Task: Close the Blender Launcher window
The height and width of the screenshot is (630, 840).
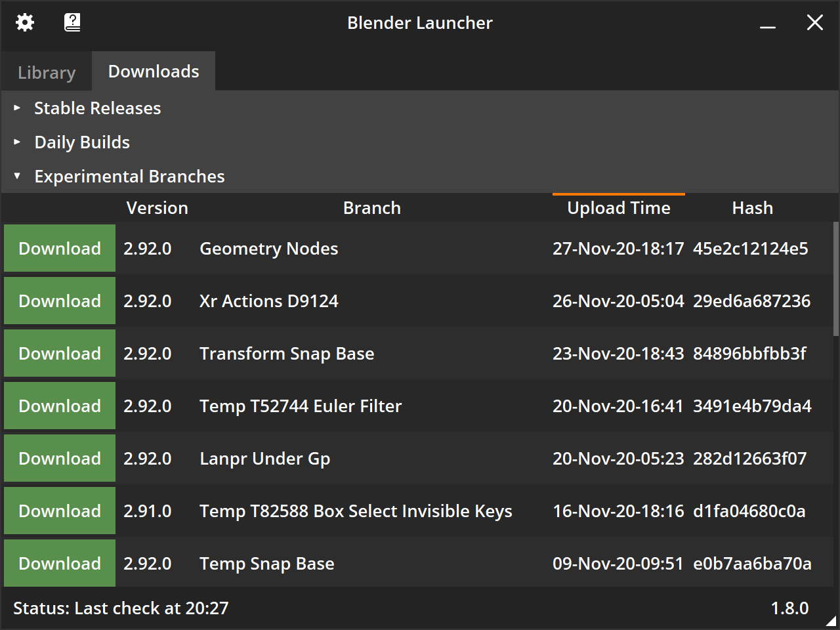Action: point(815,23)
